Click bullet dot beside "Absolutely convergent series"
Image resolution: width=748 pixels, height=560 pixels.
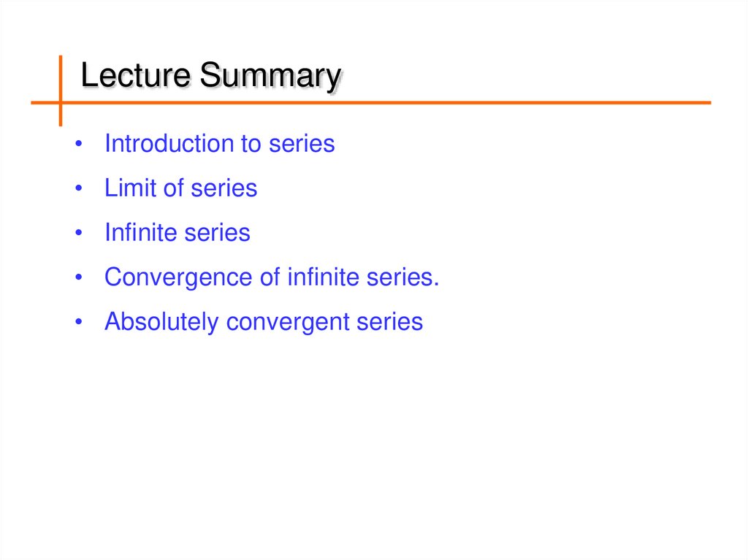(77, 323)
